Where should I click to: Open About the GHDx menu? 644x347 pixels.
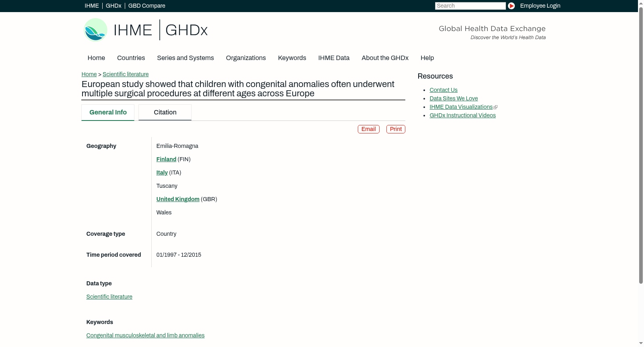(385, 58)
